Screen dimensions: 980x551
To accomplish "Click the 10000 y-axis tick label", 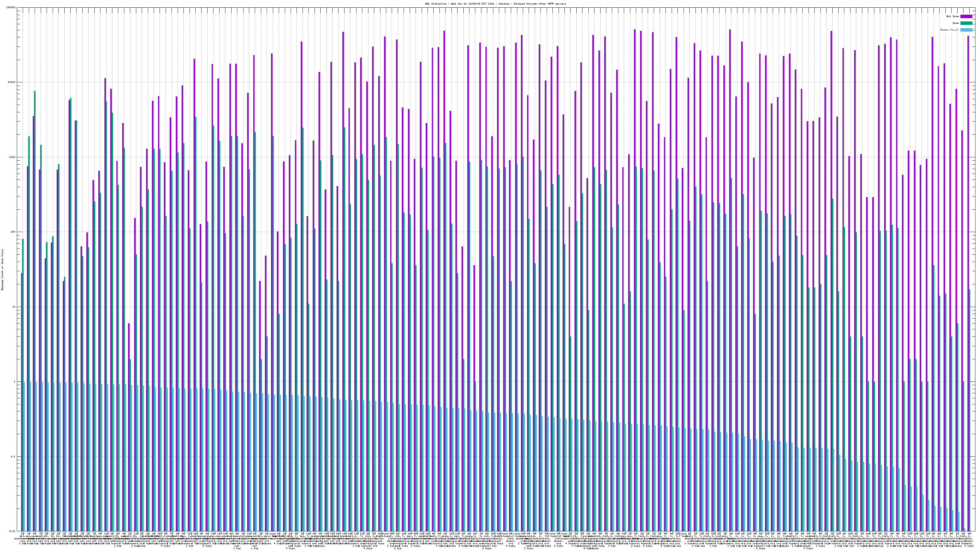I will click(12, 83).
